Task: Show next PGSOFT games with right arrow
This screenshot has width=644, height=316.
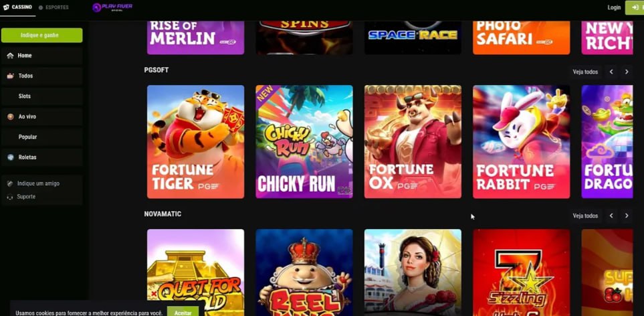Action: point(627,72)
